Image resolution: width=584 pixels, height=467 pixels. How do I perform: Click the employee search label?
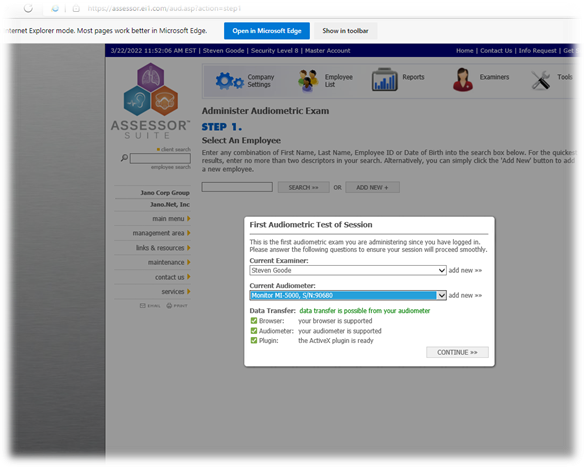tap(171, 167)
